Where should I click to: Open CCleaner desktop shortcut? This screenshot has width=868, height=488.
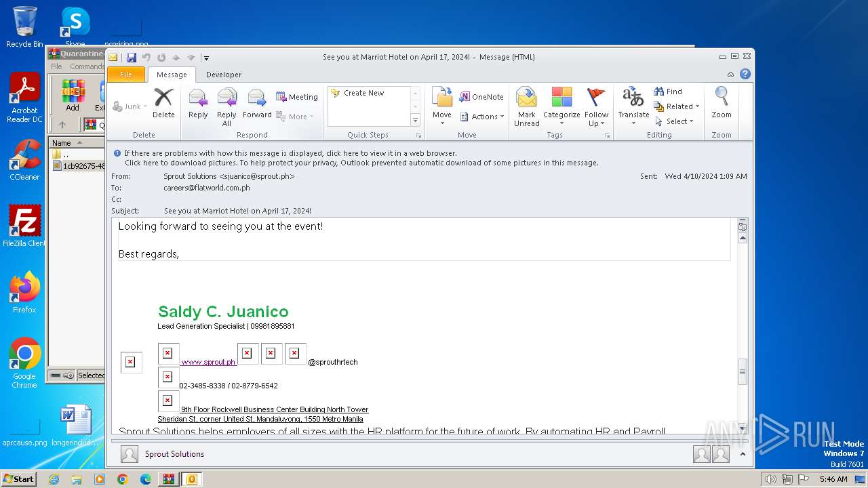(x=24, y=160)
